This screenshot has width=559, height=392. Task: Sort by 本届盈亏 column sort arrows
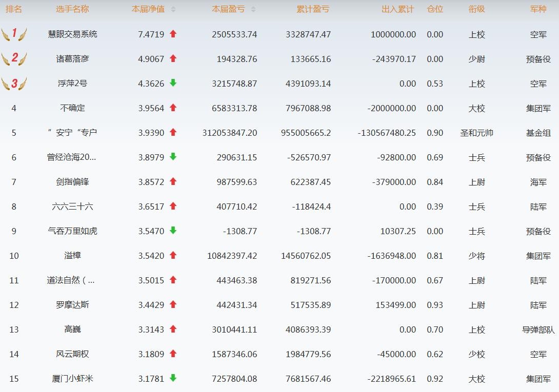tap(253, 9)
